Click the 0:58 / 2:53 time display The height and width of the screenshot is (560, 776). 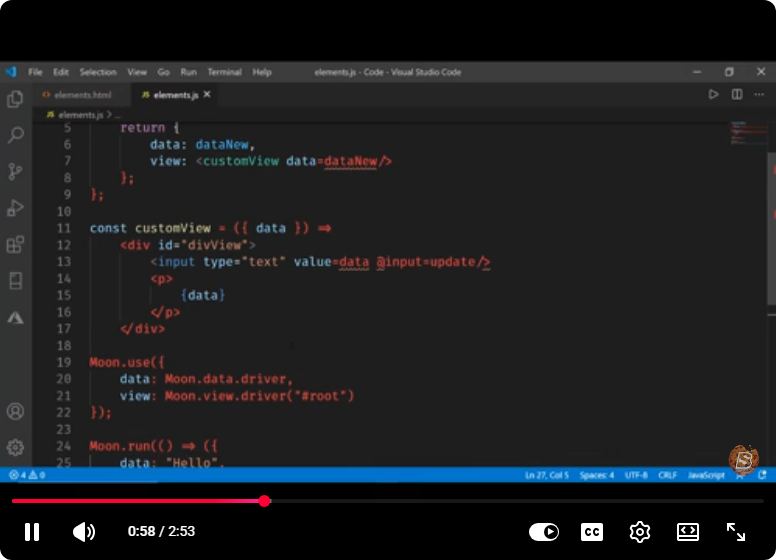[161, 531]
